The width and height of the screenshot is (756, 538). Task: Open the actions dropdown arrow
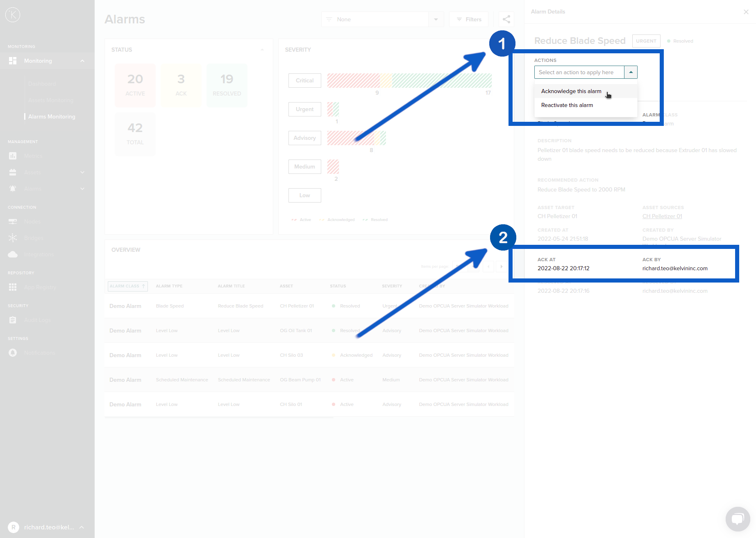[631, 72]
